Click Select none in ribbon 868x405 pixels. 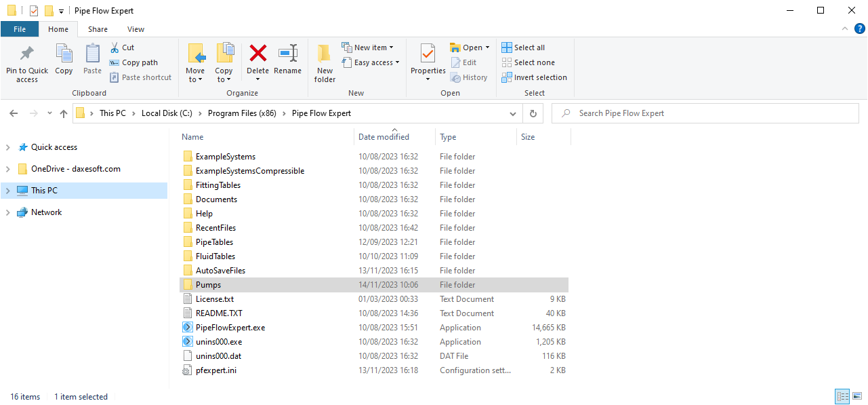[528, 62]
